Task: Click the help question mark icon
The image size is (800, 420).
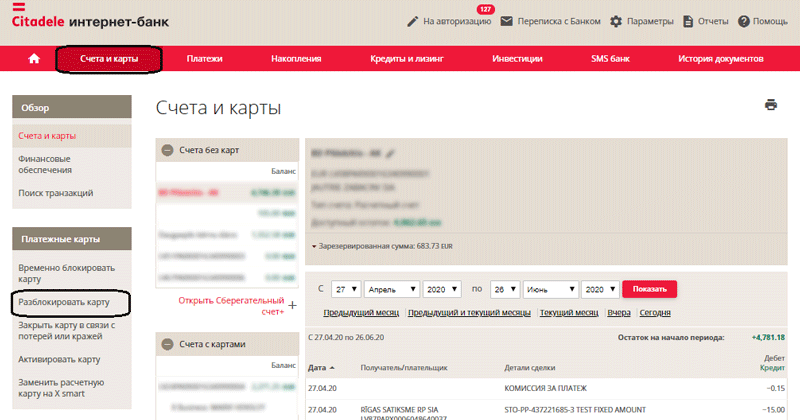Action: 743,21
